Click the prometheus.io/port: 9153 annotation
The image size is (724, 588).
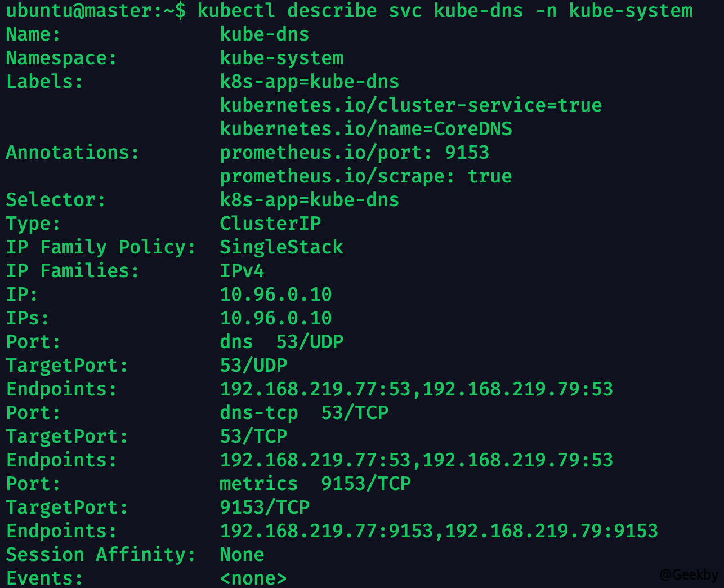[354, 153]
